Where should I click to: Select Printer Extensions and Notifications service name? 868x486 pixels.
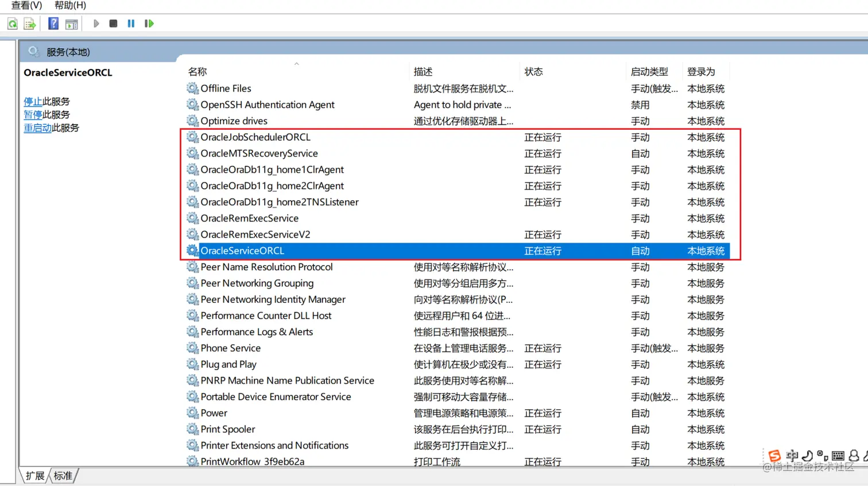(274, 445)
